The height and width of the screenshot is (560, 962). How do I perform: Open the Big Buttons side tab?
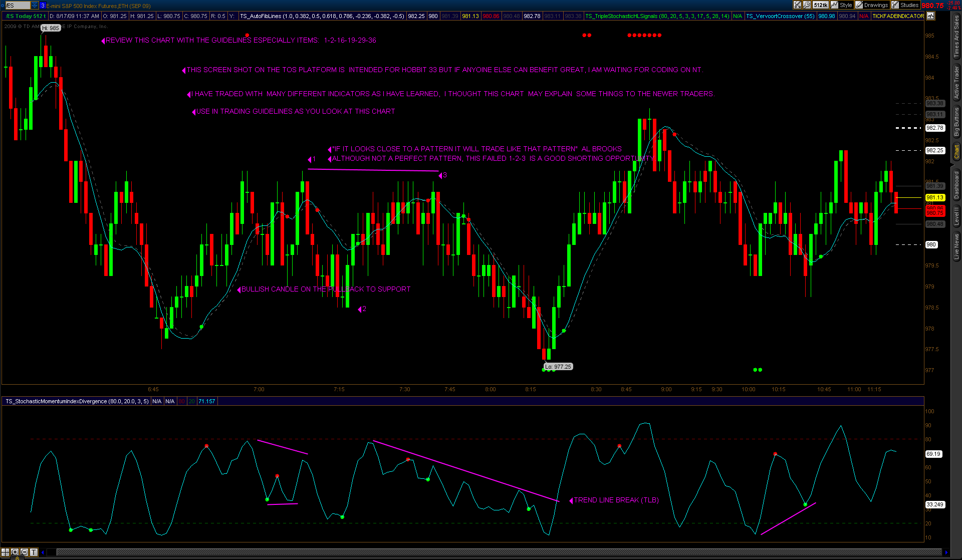(956, 122)
